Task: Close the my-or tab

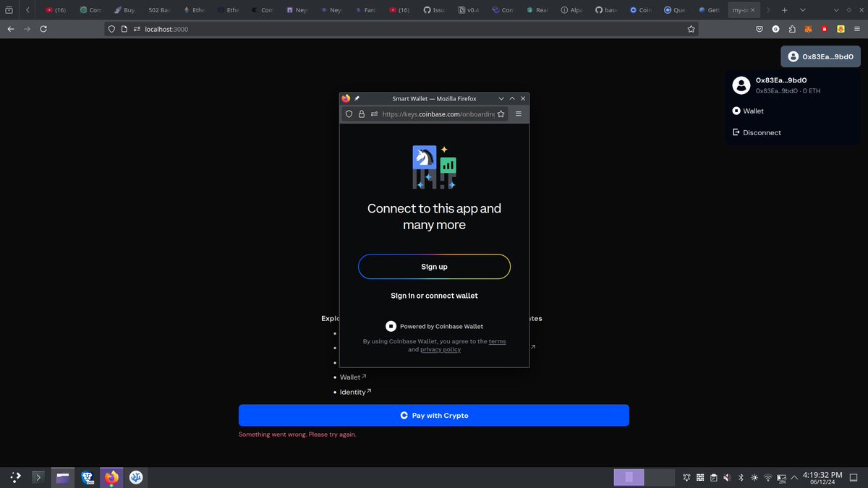Action: click(753, 10)
